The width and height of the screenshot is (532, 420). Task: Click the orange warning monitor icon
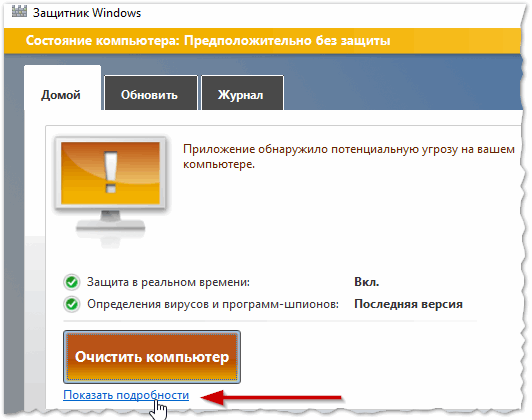[111, 188]
